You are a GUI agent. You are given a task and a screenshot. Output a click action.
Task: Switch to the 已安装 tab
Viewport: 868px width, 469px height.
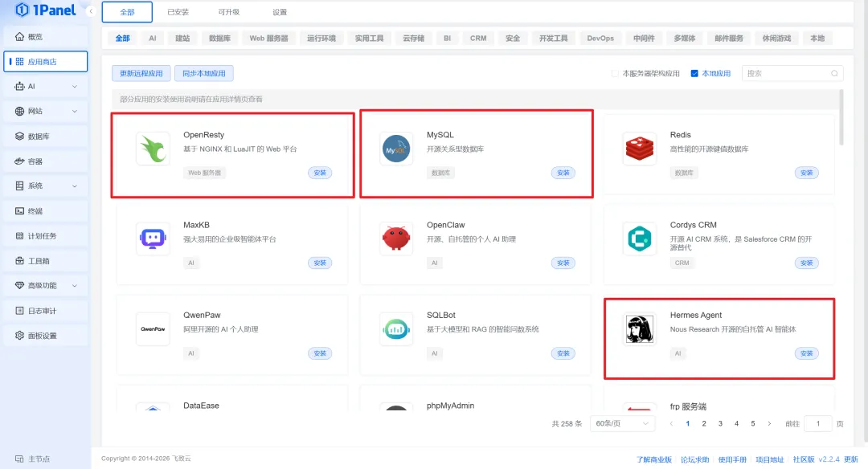(178, 12)
